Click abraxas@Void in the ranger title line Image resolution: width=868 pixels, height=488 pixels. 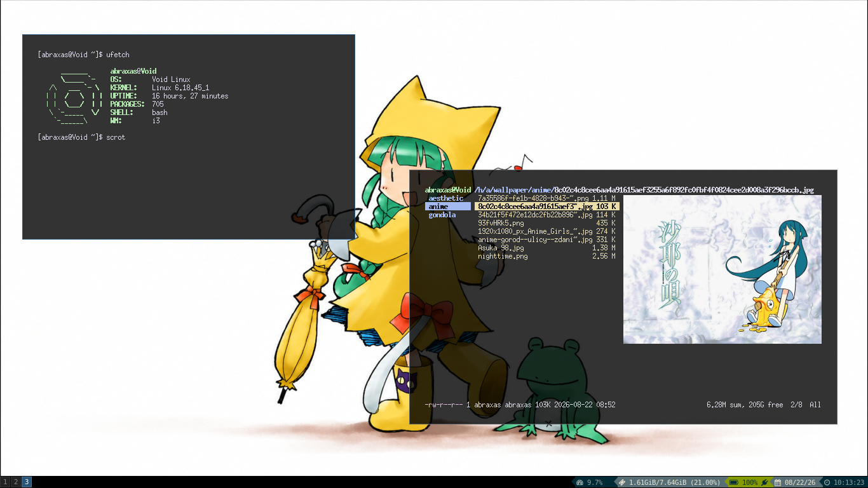[x=448, y=190]
